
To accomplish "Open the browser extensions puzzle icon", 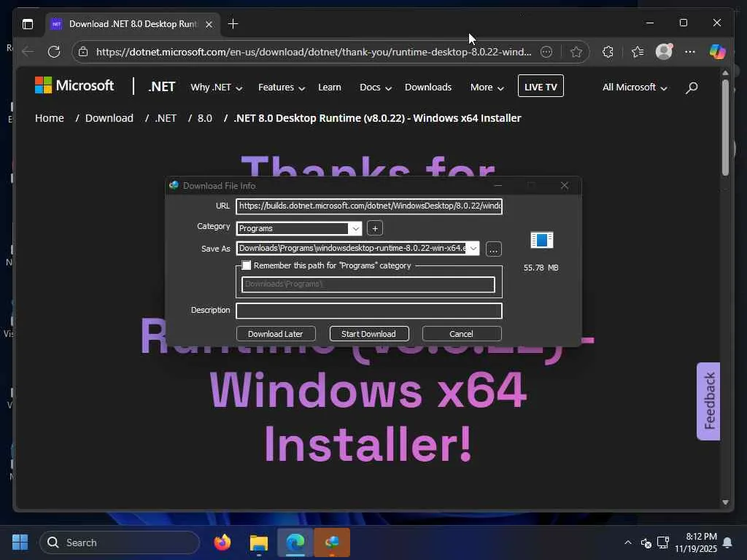I will click(x=608, y=52).
